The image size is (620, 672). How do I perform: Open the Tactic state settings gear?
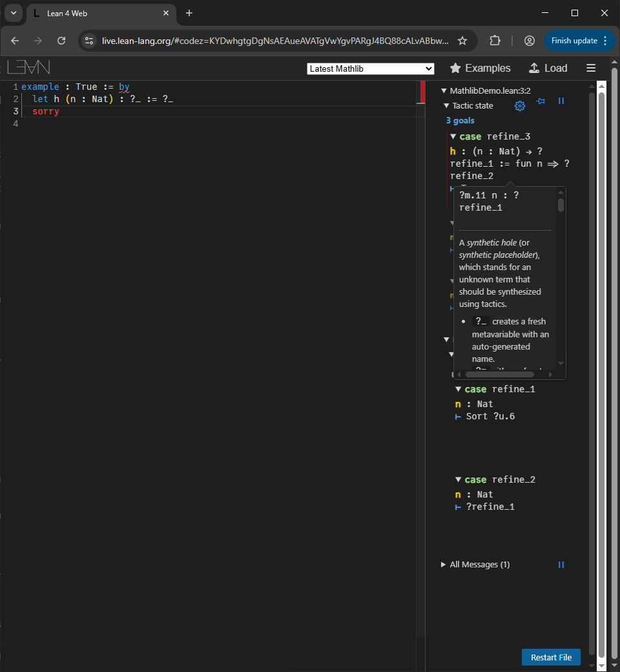coord(519,106)
